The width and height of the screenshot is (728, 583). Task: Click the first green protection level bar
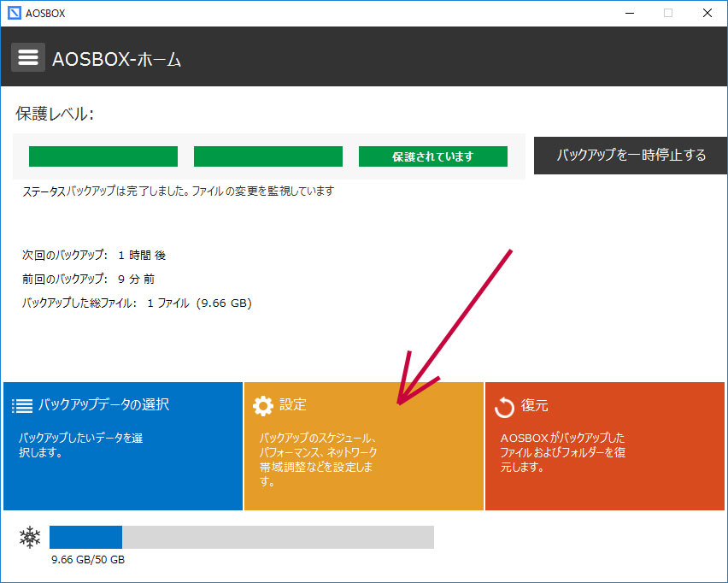(103, 156)
